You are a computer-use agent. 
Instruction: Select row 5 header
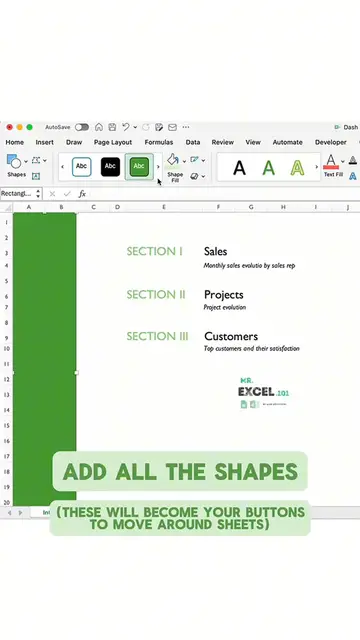click(x=7, y=281)
